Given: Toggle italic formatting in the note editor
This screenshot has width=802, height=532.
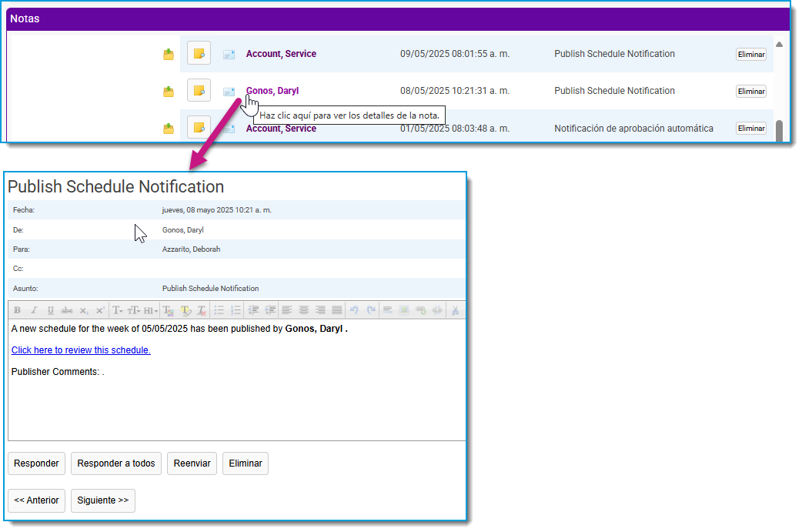Looking at the screenshot, I should pyautogui.click(x=34, y=310).
